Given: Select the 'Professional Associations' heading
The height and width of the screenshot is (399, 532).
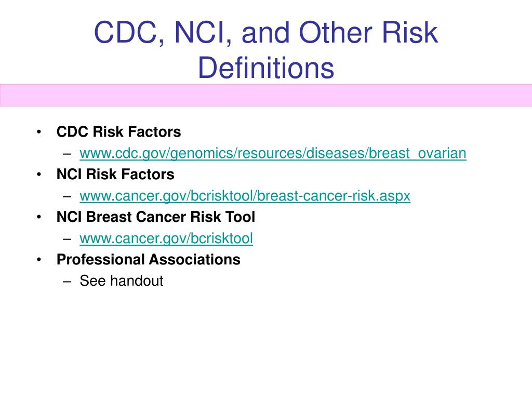Looking at the screenshot, I should [x=148, y=260].
